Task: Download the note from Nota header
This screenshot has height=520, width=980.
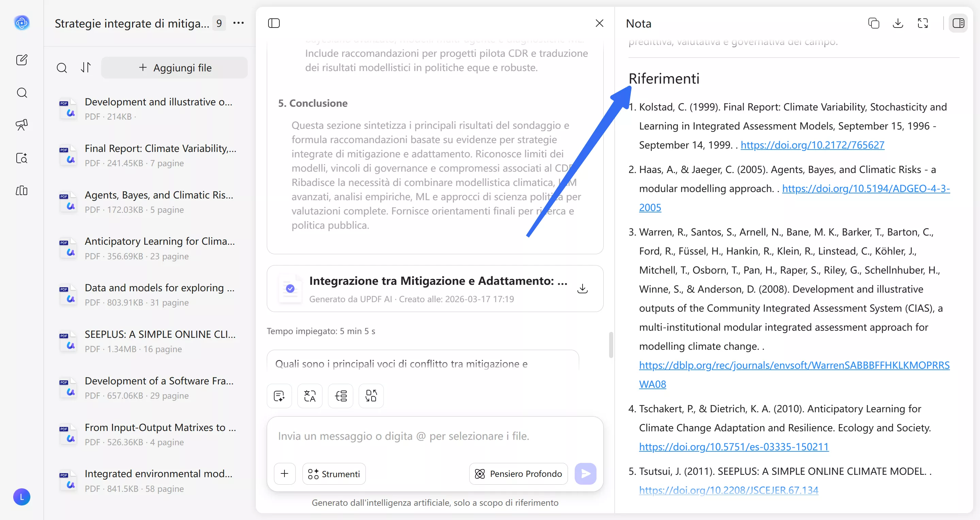Action: 898,23
